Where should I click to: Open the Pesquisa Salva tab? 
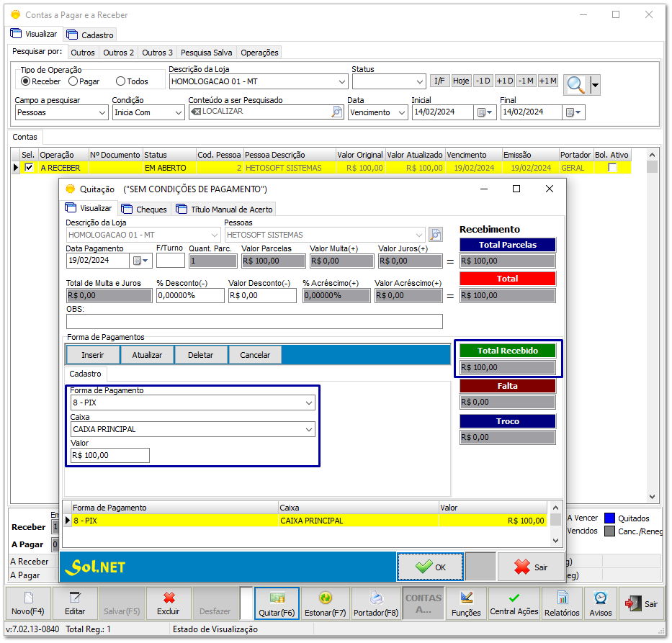coord(207,53)
